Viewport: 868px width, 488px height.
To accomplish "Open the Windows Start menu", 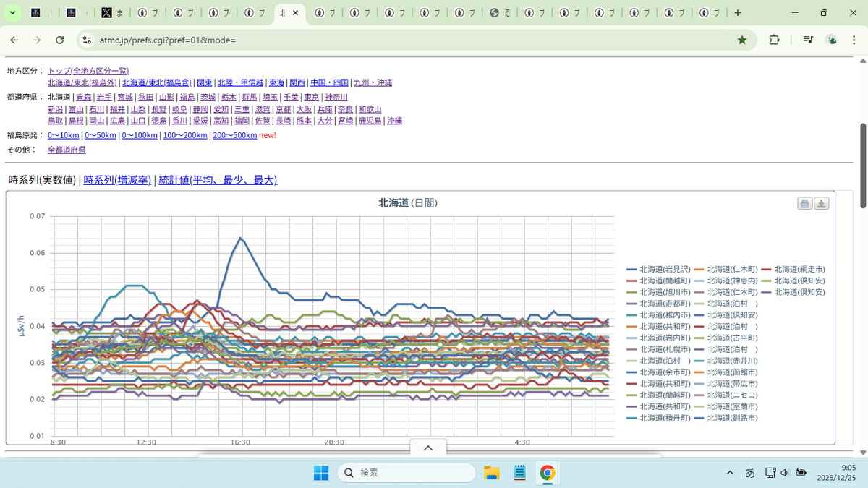I will point(320,473).
